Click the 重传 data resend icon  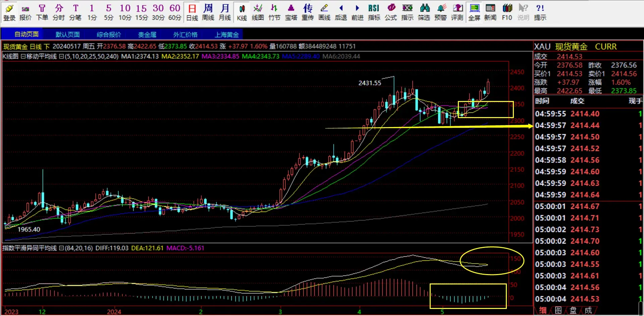coord(308,12)
